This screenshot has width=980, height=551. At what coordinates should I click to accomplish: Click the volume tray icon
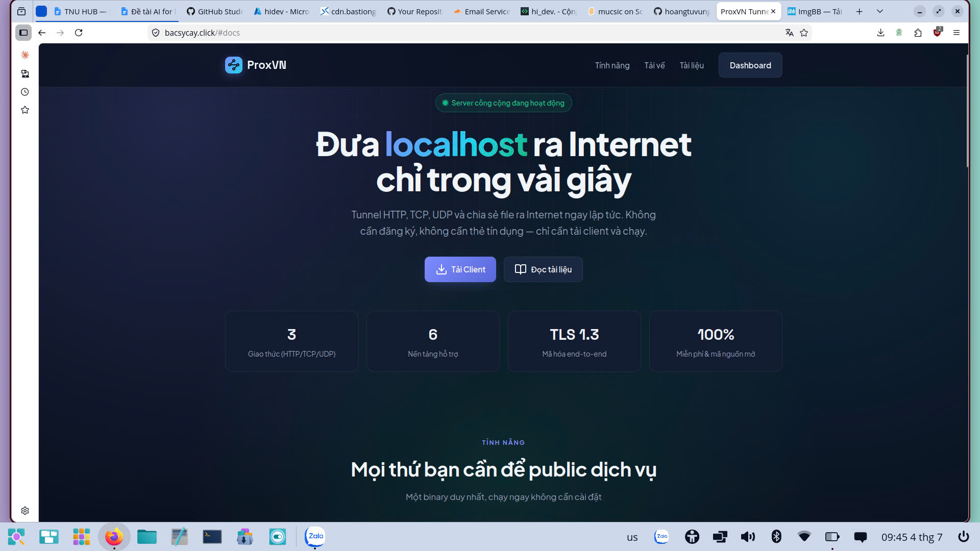pos(748,537)
